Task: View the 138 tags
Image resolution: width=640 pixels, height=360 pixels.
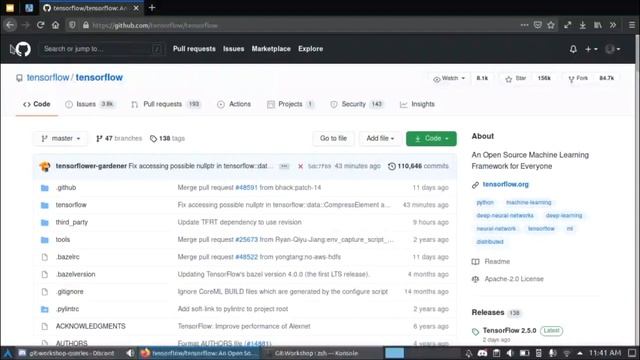Action: pyautogui.click(x=167, y=139)
